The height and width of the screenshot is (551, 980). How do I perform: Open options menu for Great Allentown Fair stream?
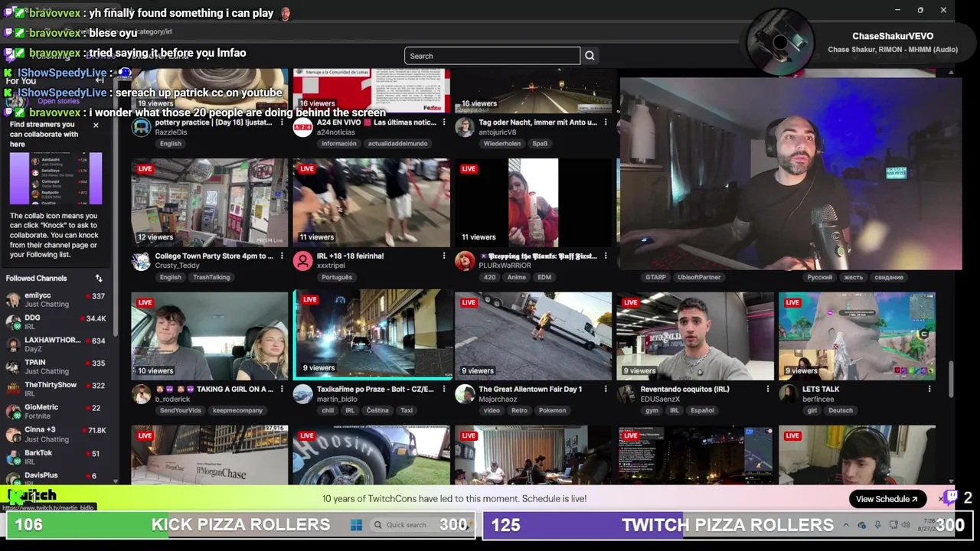(606, 390)
